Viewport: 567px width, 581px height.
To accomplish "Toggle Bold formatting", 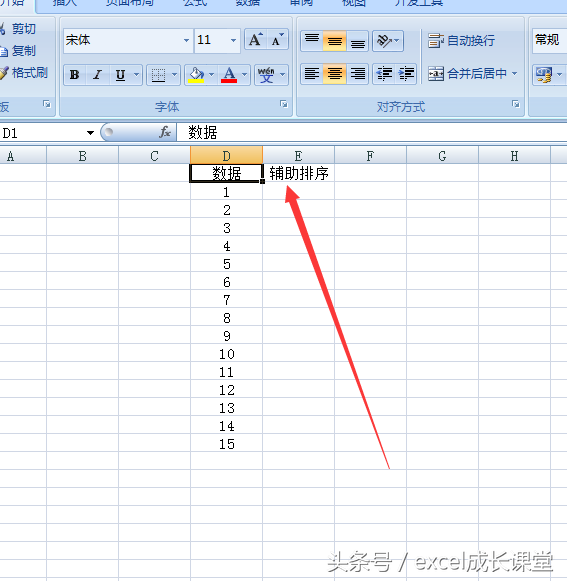I will click(74, 75).
